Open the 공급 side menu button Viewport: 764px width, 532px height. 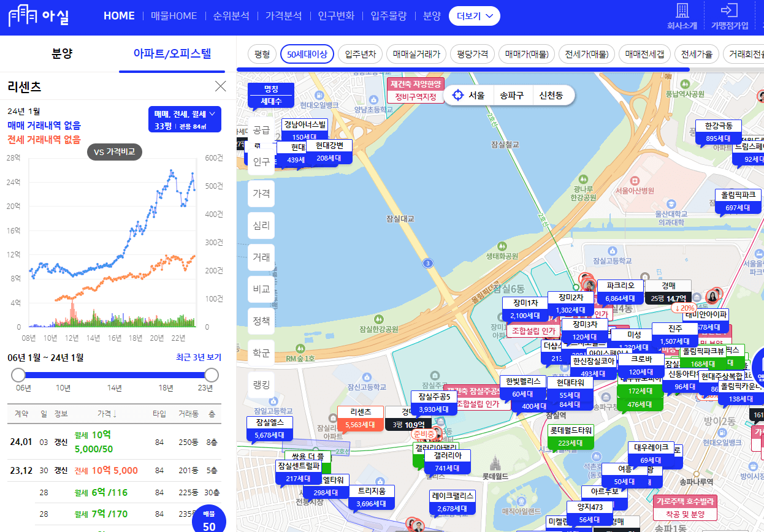[x=261, y=130]
